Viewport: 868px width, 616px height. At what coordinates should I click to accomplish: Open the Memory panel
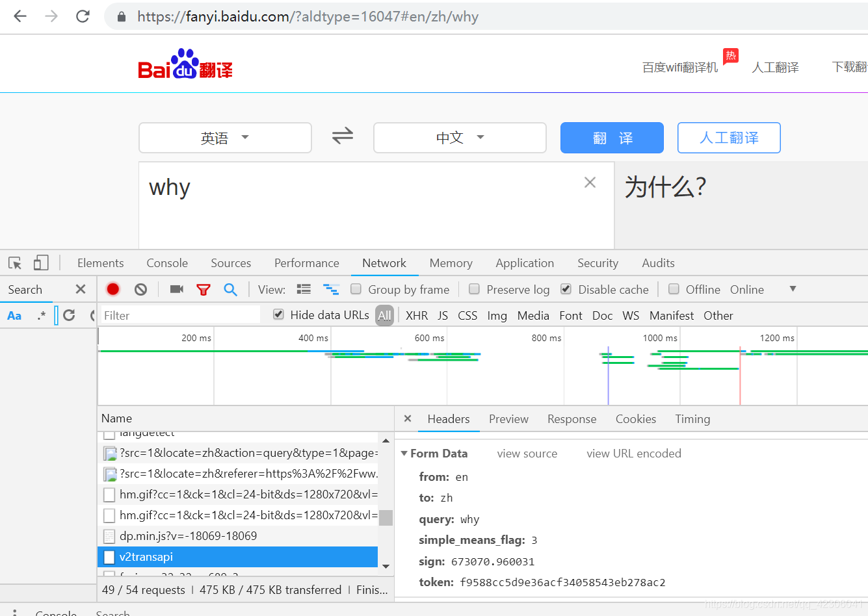point(451,263)
